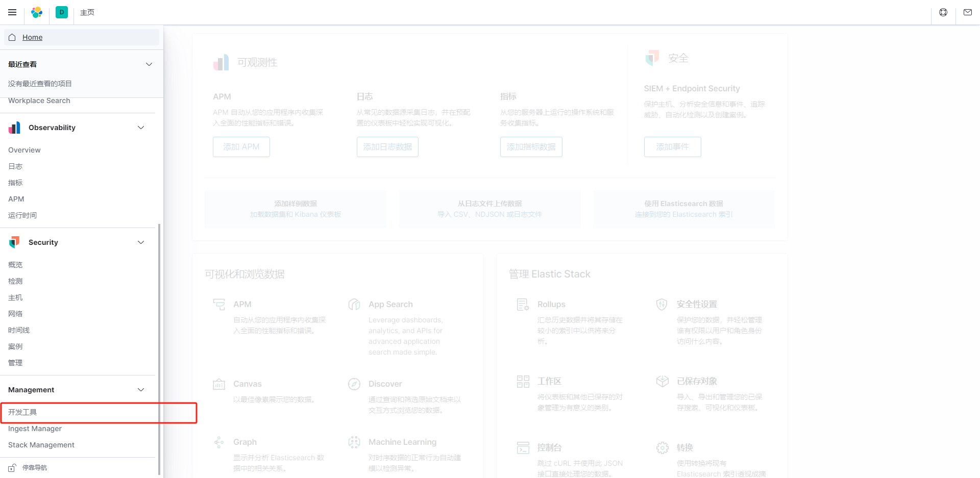The width and height of the screenshot is (980, 478).
Task: Click the sidebar vertical scrollbar
Action: 159,349
